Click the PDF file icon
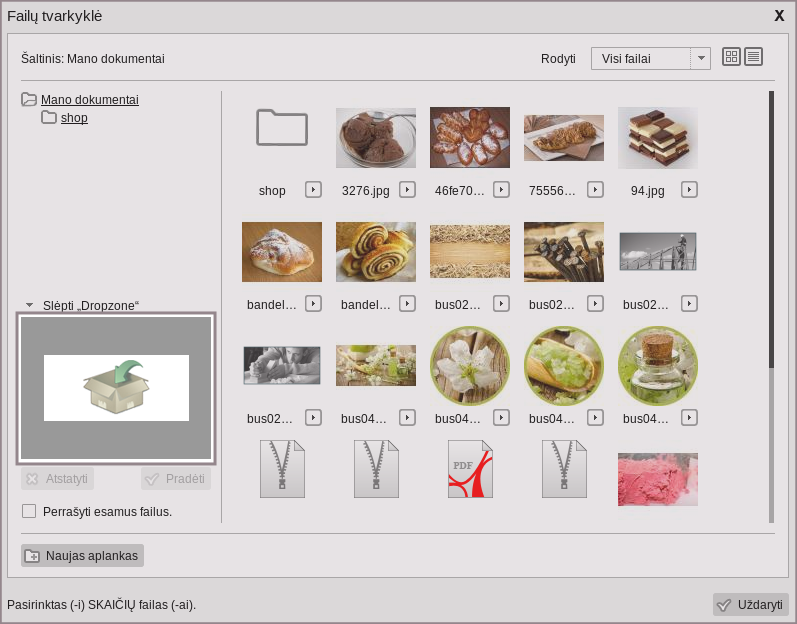 pyautogui.click(x=470, y=469)
